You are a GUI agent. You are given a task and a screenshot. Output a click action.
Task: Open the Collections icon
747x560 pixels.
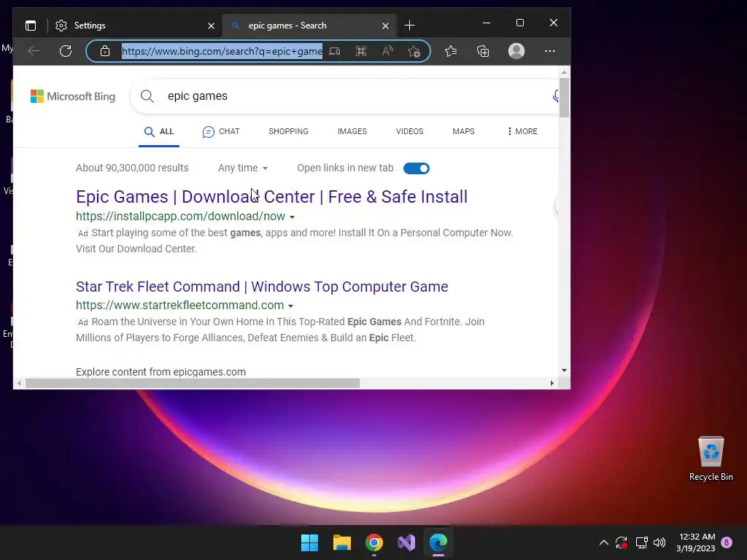[483, 51]
